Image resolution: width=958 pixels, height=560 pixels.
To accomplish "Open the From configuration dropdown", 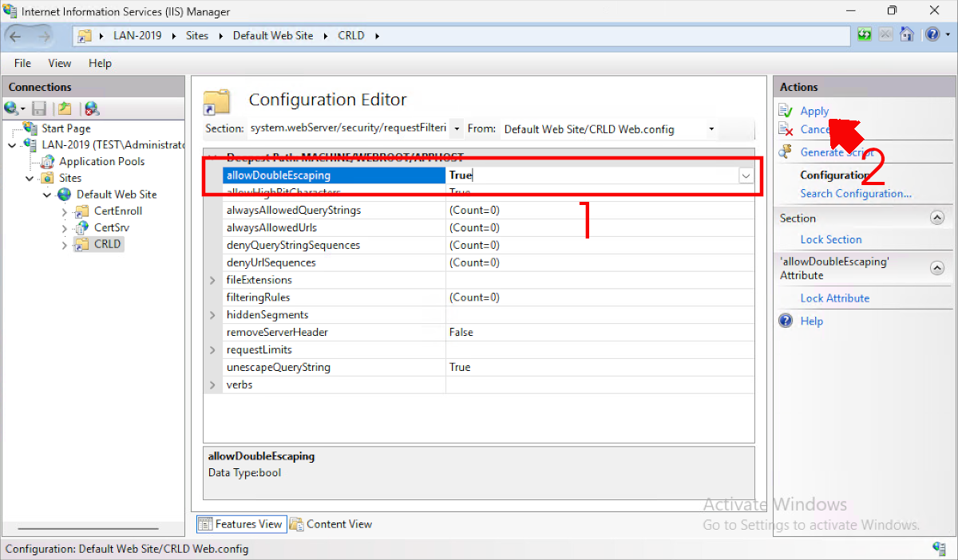I will [711, 129].
